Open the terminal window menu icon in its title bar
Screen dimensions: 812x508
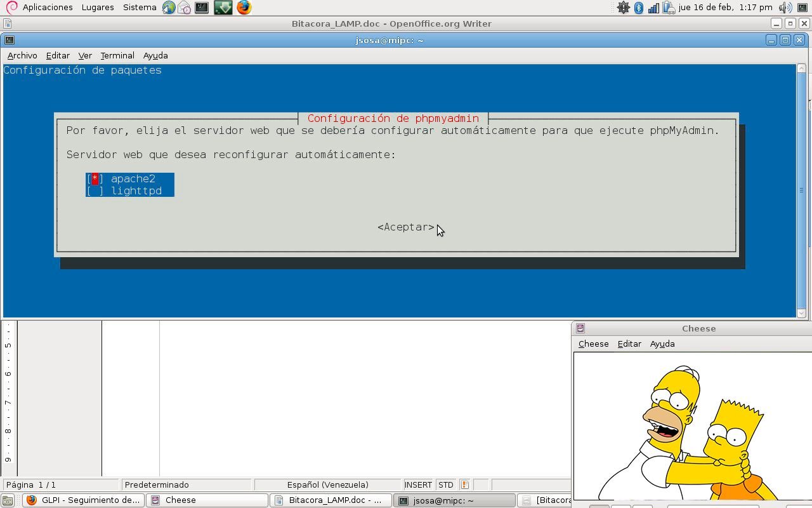[x=9, y=40]
